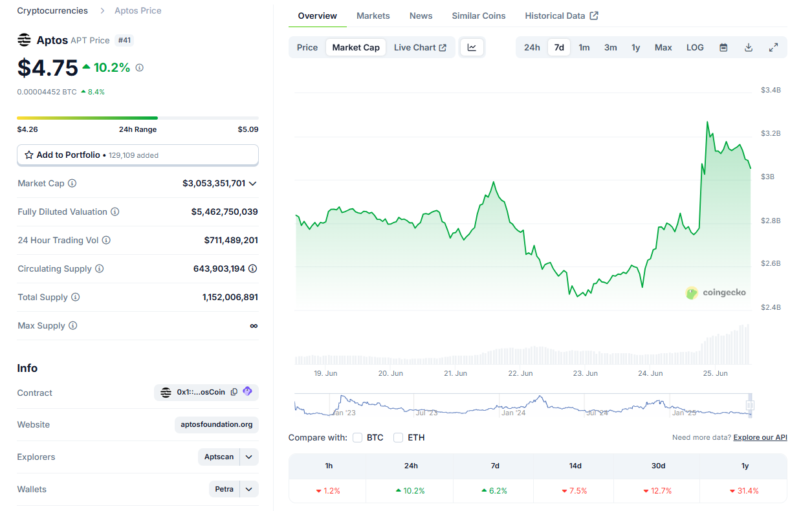
Task: Toggle LOG scale on the chart
Action: (x=695, y=47)
